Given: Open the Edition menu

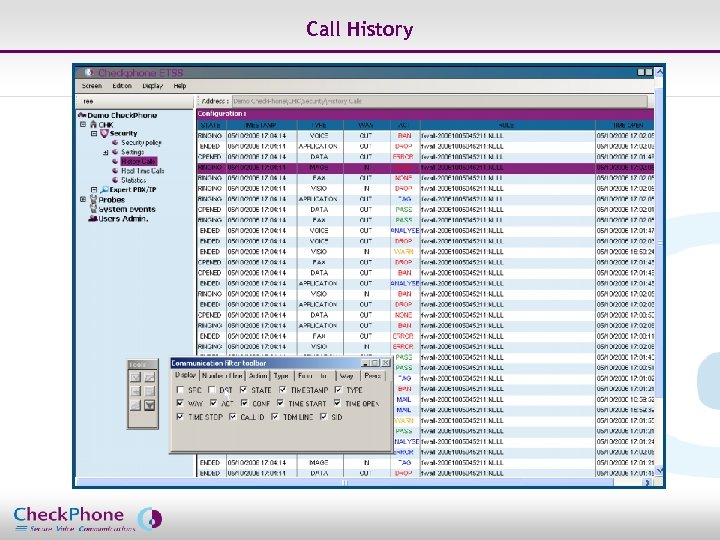Looking at the screenshot, I should [x=122, y=86].
